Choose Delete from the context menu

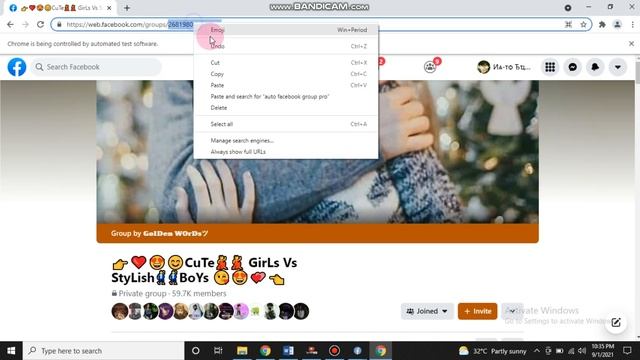pos(286,108)
